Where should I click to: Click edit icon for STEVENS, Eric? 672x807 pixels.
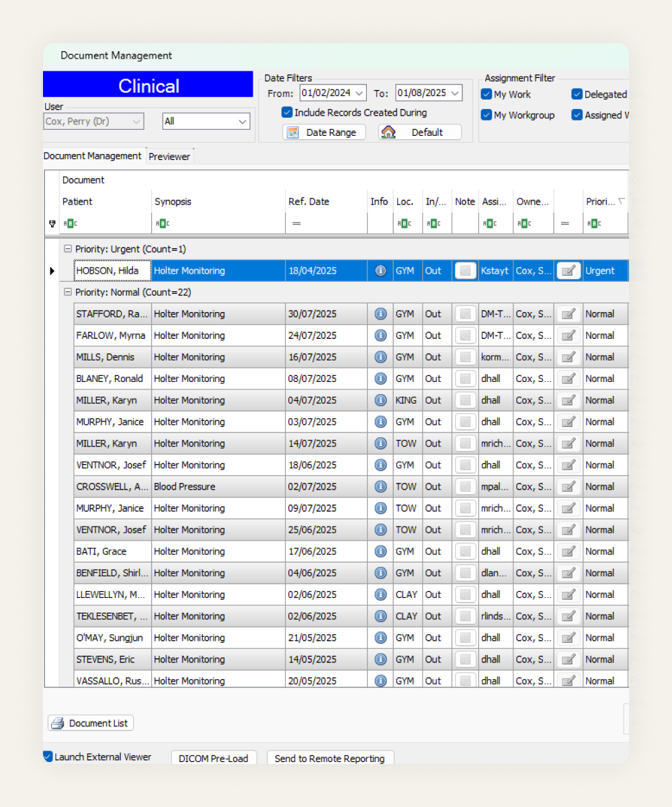point(569,659)
